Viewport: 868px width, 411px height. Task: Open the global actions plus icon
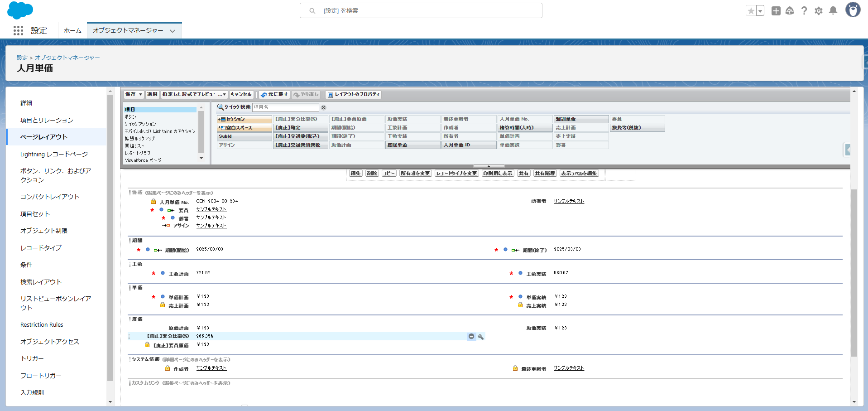click(776, 11)
